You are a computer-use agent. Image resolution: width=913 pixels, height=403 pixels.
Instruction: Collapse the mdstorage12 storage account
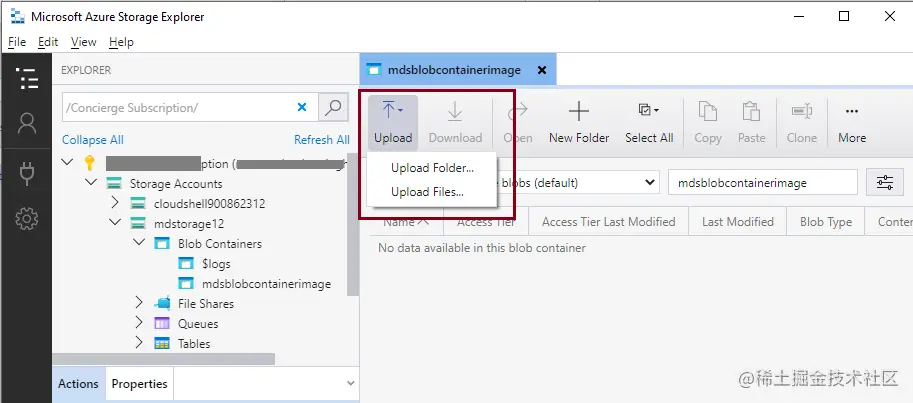coord(115,222)
